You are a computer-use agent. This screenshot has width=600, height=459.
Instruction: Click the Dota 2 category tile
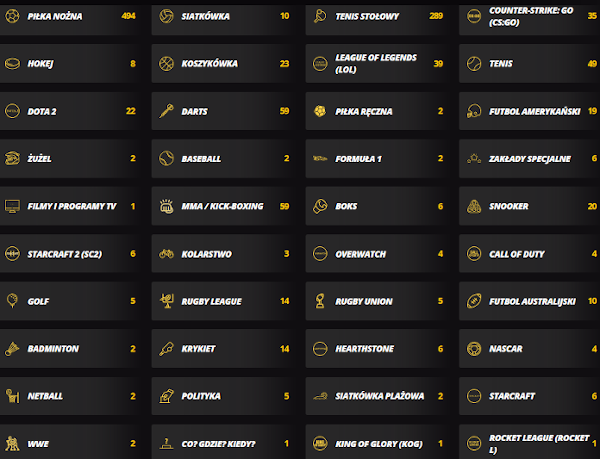click(72, 111)
